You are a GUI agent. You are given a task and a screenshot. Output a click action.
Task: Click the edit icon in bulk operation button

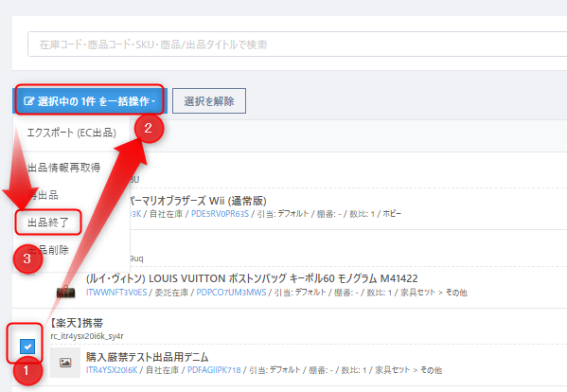pos(29,101)
